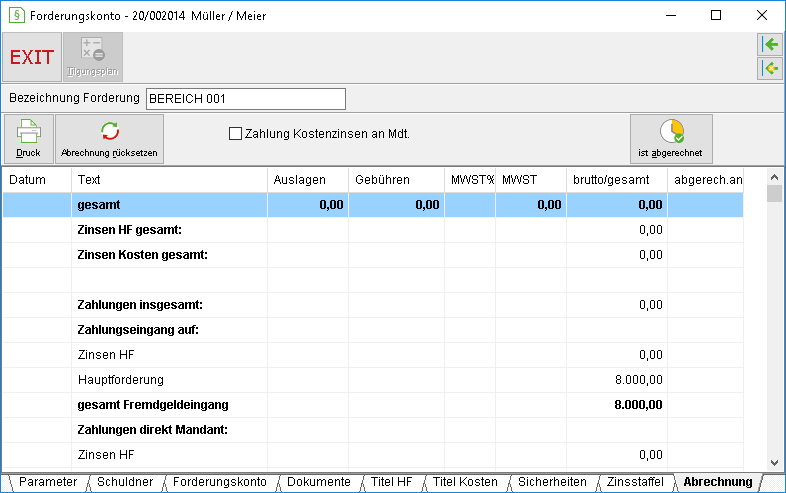Open the Schuldner tab
Viewport: 786px width, 493px height.
(125, 482)
